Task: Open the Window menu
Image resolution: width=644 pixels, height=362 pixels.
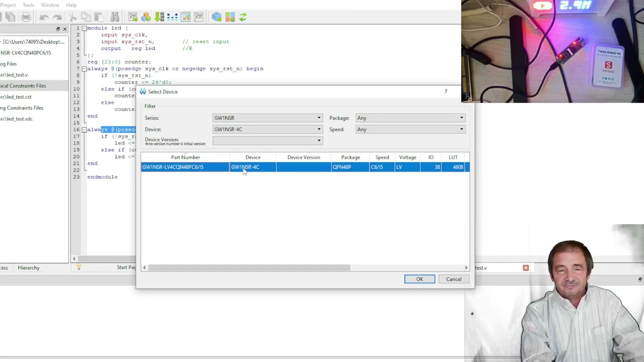Action: click(x=50, y=5)
